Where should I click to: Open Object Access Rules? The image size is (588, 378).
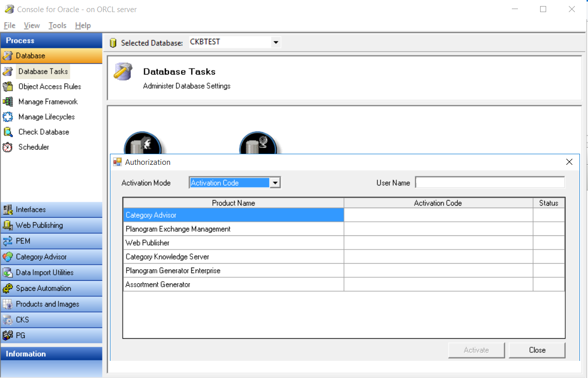[49, 87]
